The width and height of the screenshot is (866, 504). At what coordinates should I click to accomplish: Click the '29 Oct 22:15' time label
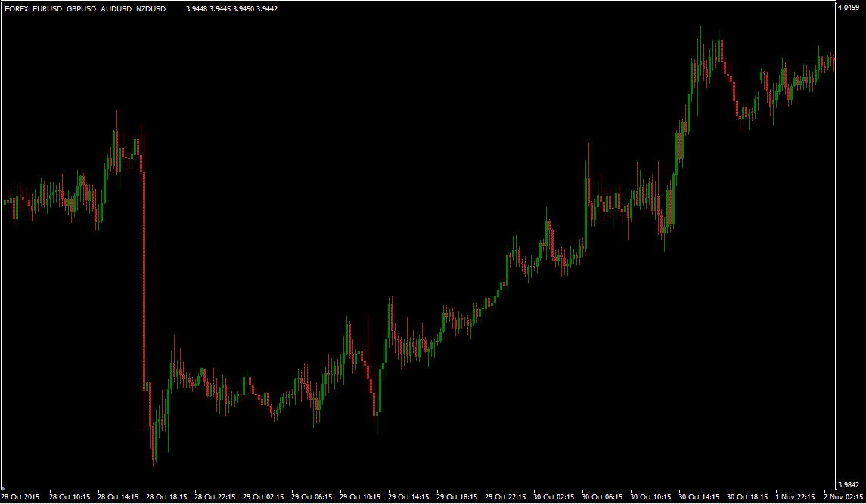[x=506, y=497]
